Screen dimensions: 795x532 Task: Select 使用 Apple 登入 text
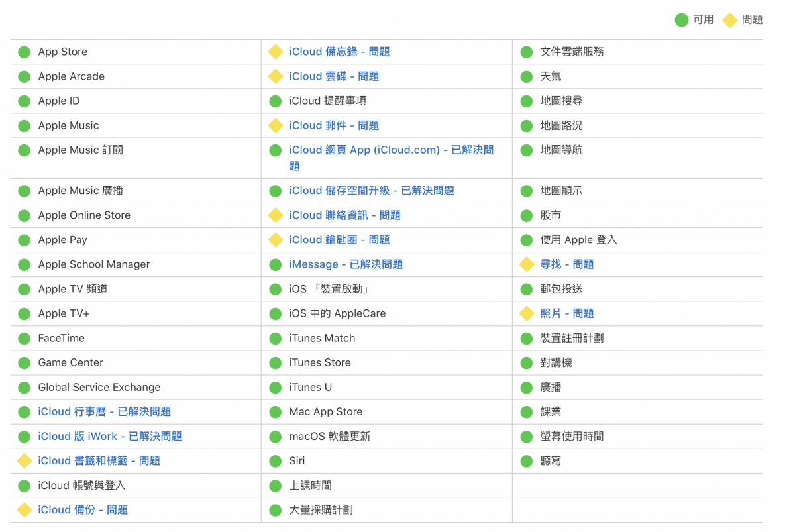578,240
